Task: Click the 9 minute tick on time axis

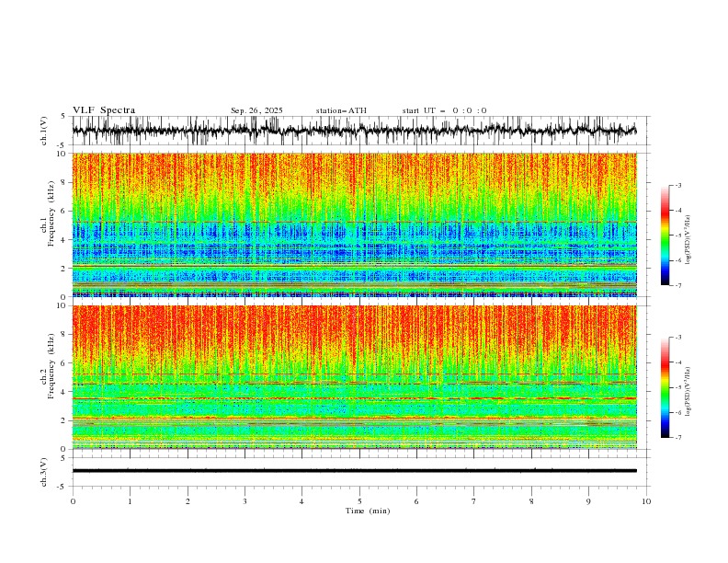Action: point(588,501)
